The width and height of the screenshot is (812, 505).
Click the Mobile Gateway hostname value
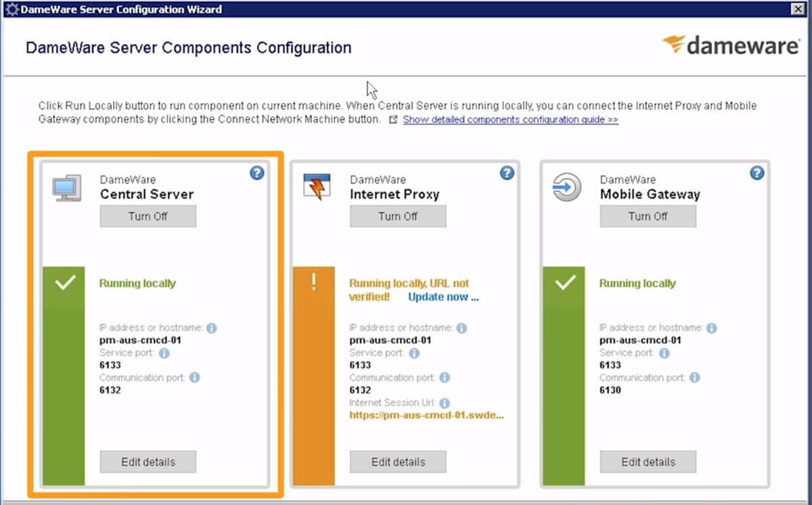[640, 341]
